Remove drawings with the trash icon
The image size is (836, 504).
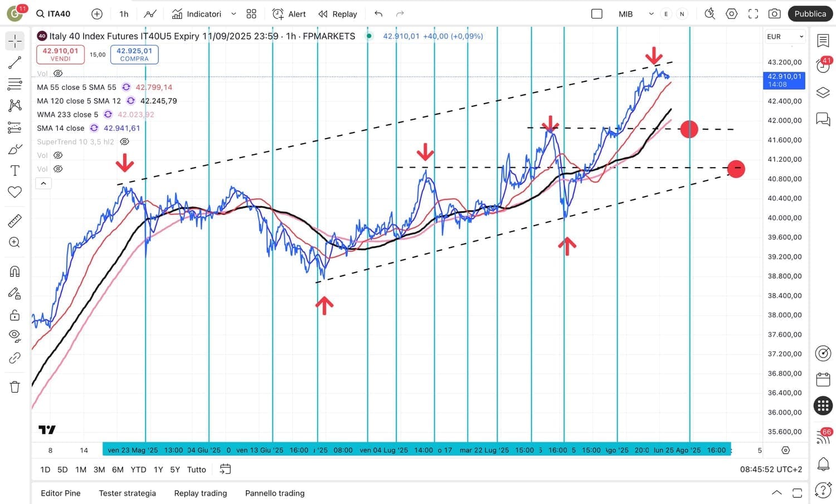[x=15, y=387]
